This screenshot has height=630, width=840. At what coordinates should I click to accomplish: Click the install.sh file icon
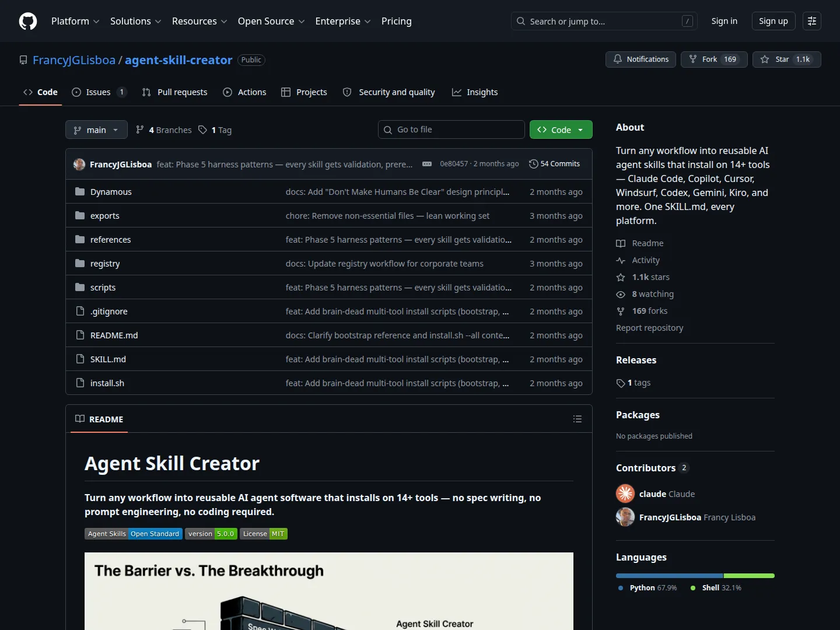pos(80,383)
